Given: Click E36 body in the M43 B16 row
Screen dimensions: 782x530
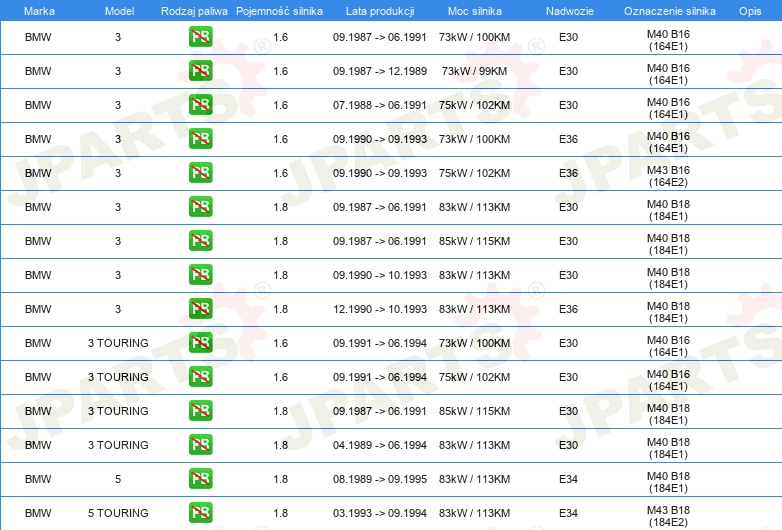Looking at the screenshot, I should coord(568,173).
